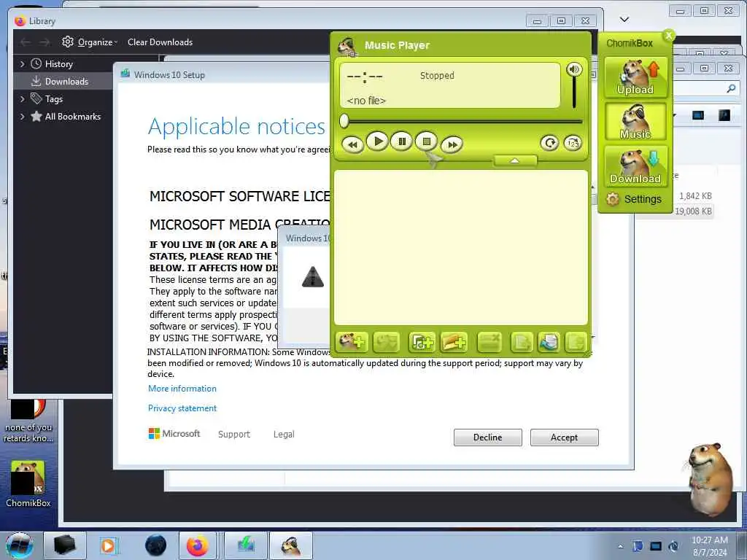
Task: Open the Support link in Setup
Action: coord(234,435)
